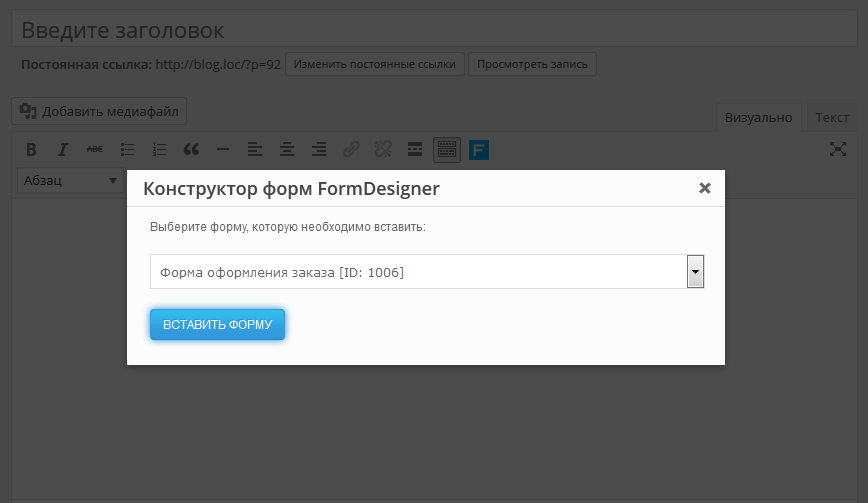Align text to the right
Viewport: 868px width, 503px height.
click(x=319, y=149)
